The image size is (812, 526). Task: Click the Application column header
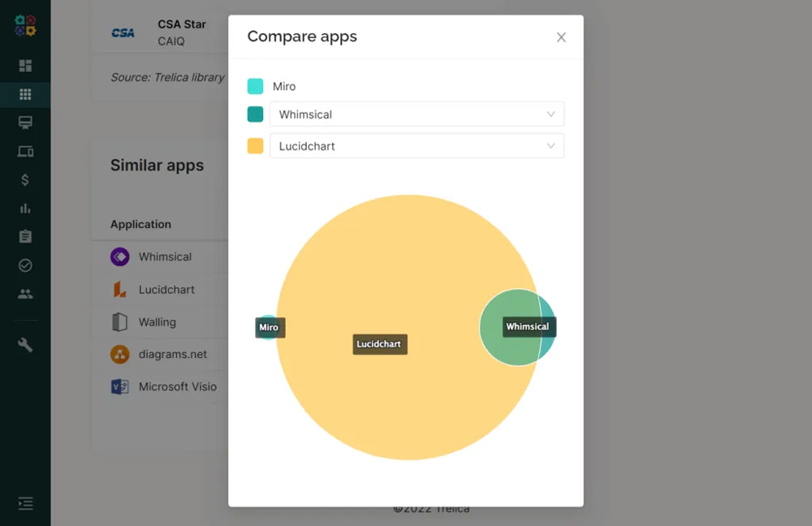pos(140,224)
